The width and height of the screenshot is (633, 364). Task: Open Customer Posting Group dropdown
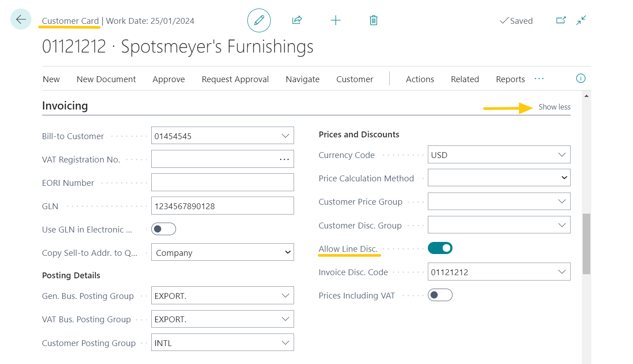pos(285,342)
